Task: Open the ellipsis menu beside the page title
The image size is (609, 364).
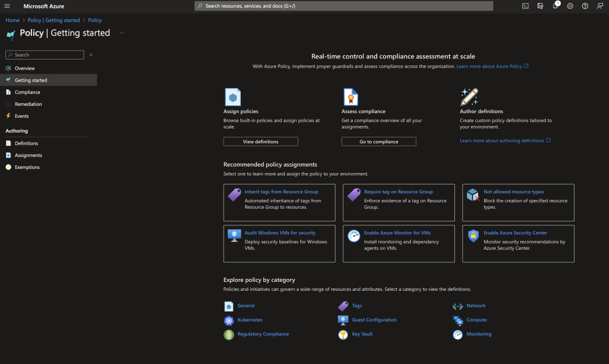Action: [x=122, y=33]
